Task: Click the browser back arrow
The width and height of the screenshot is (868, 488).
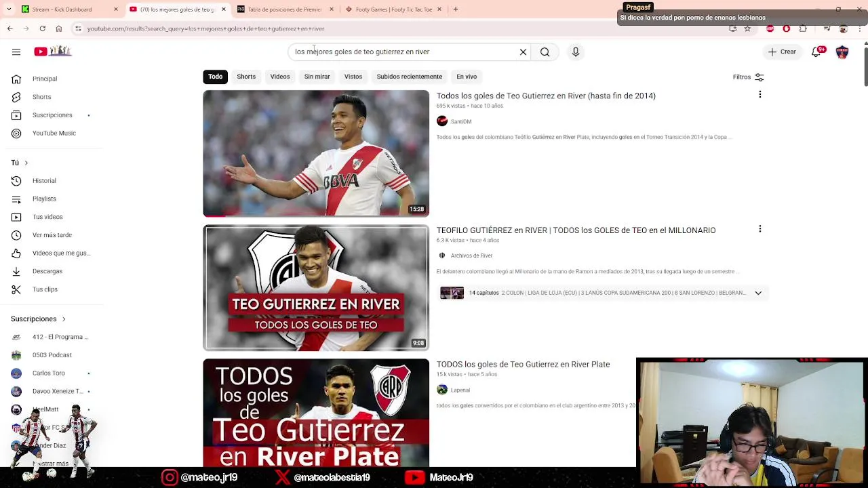Action: [9, 28]
